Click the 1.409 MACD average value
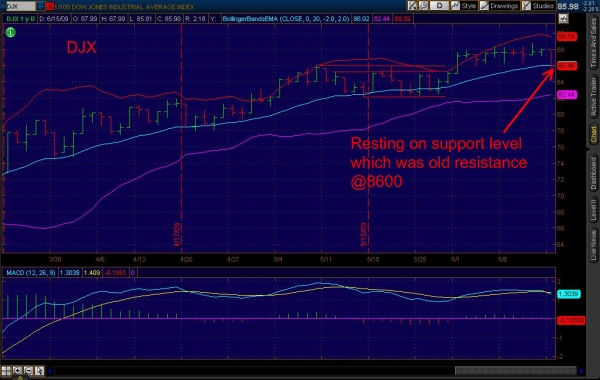Image resolution: width=600 pixels, height=380 pixels. tap(92, 272)
